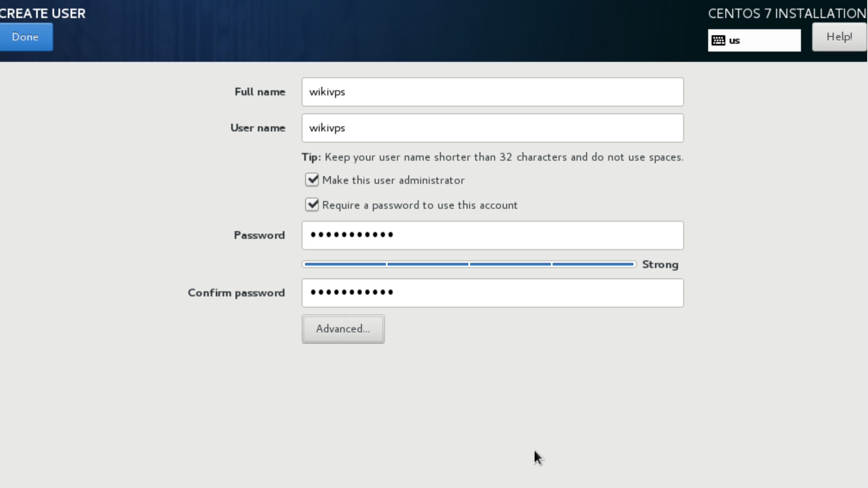Click the Strong strength label
868x488 pixels.
click(660, 265)
